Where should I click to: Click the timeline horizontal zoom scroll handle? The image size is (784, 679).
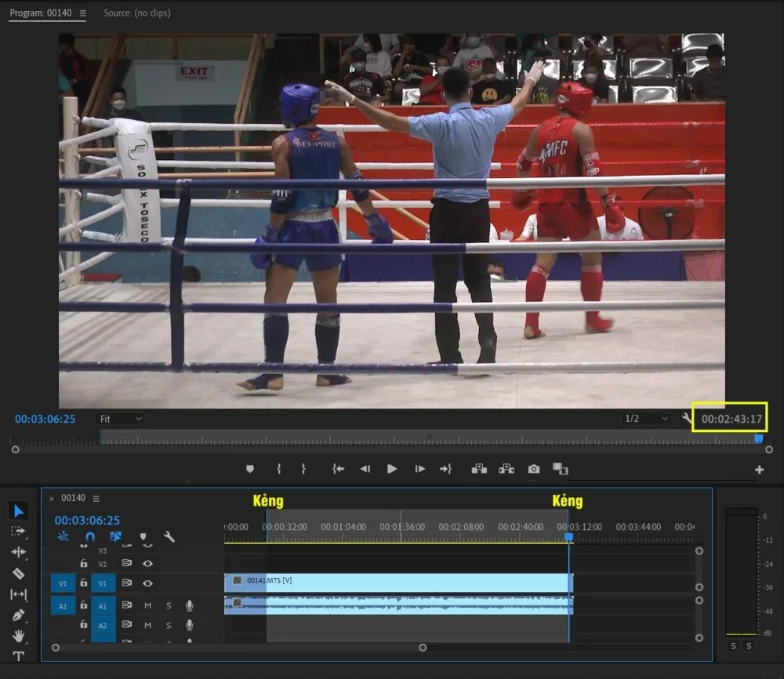click(x=423, y=648)
